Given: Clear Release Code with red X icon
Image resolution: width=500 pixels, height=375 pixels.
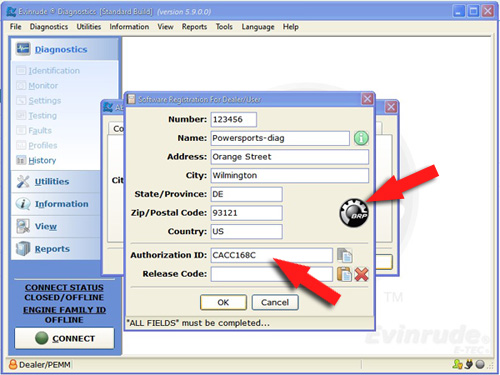Looking at the screenshot, I should click(x=361, y=274).
